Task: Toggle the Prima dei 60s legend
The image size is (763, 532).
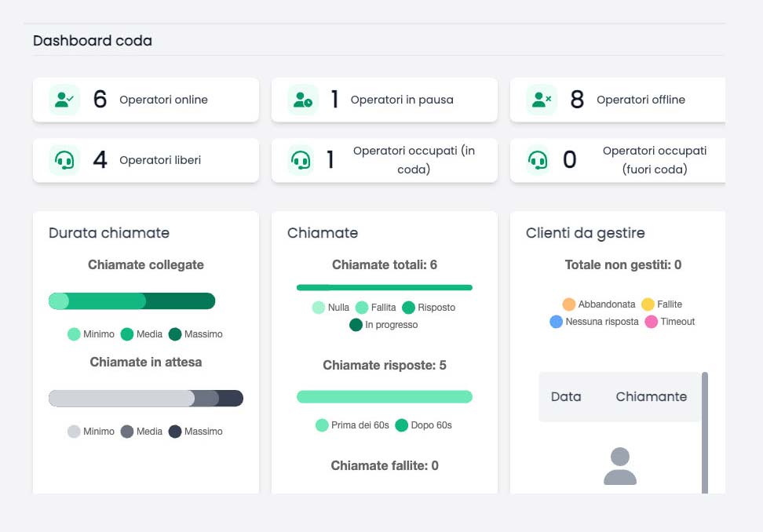Action: pyautogui.click(x=352, y=425)
